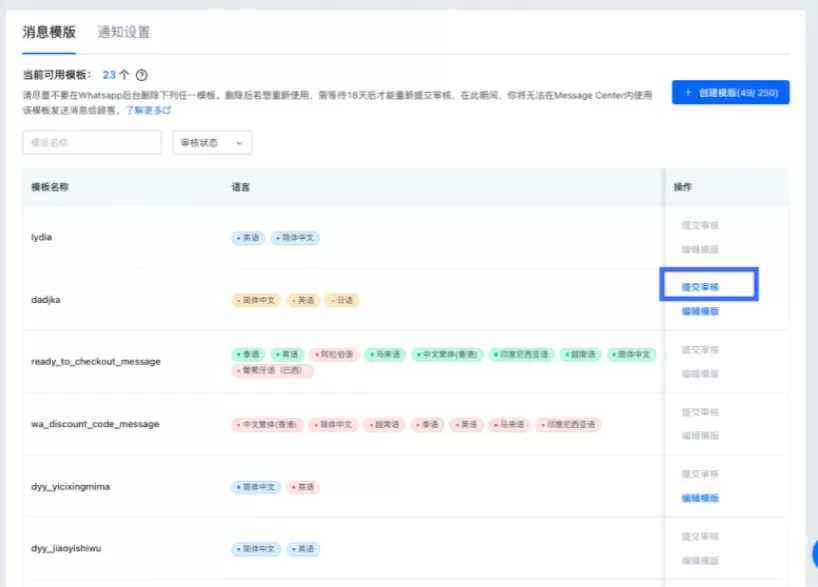Click 编辑模版 for dyy_yicixingmima template
This screenshot has width=818, height=587.
click(700, 498)
